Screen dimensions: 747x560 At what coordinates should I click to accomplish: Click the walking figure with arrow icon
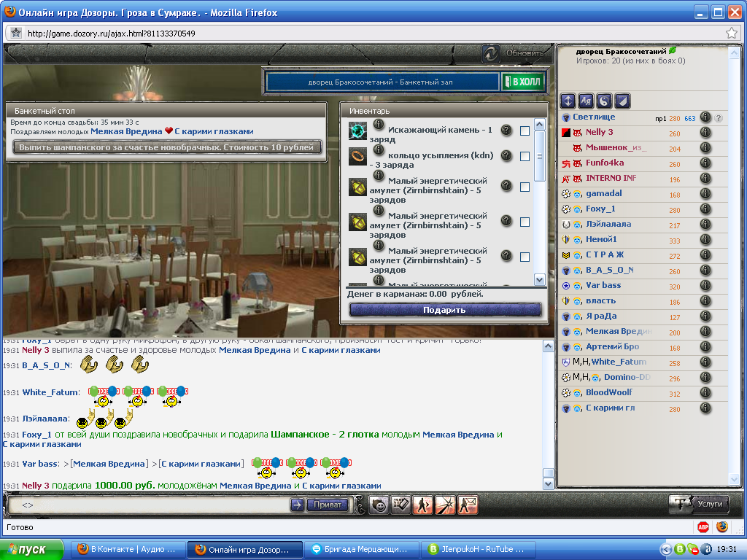point(423,505)
